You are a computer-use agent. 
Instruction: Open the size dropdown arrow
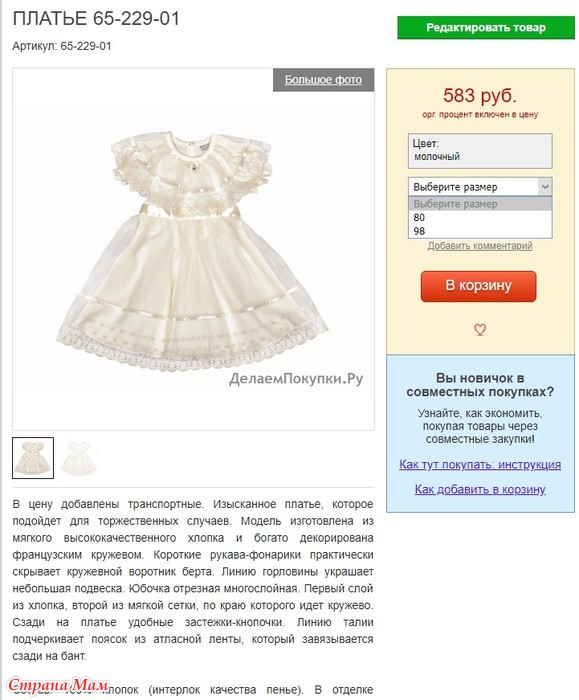[544, 187]
